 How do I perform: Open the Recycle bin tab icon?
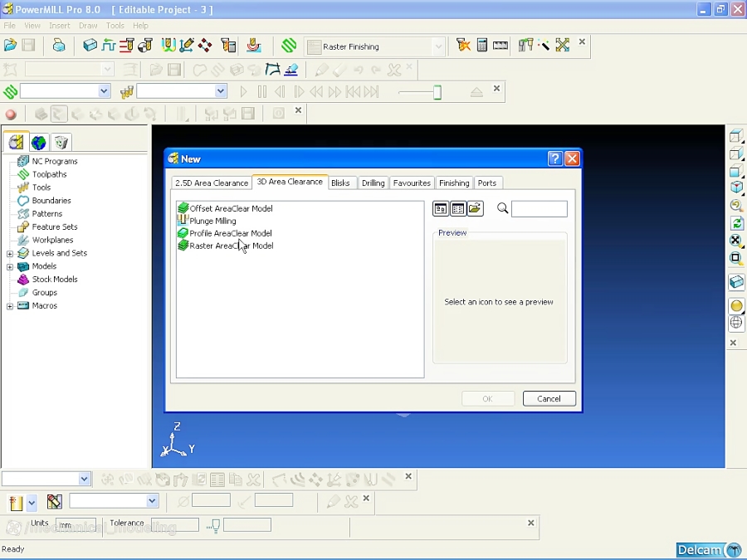tap(61, 142)
